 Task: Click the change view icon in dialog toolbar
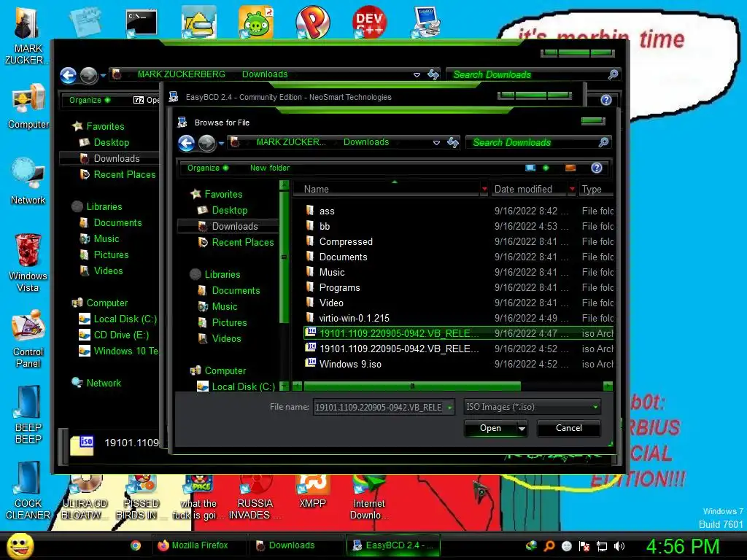[530, 168]
